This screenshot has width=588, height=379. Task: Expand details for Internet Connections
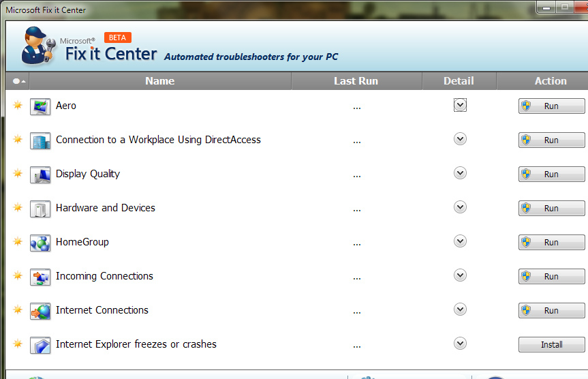pyautogui.click(x=460, y=309)
